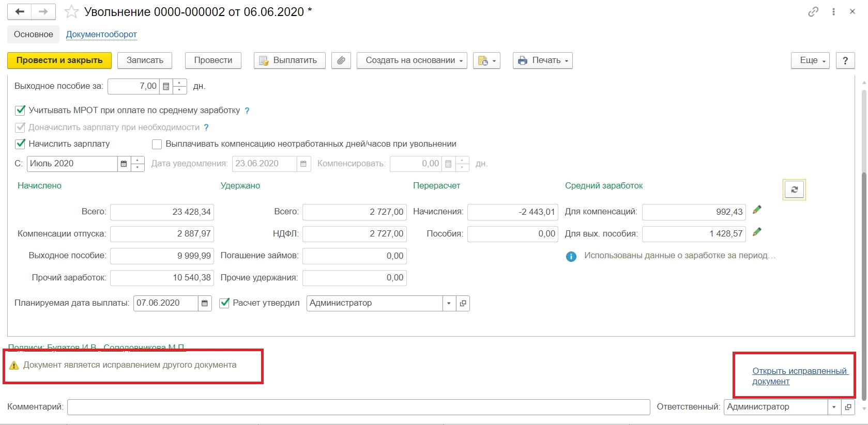Click the 'Пособия' recalculation amount field
This screenshot has width=868, height=425.
coord(513,233)
